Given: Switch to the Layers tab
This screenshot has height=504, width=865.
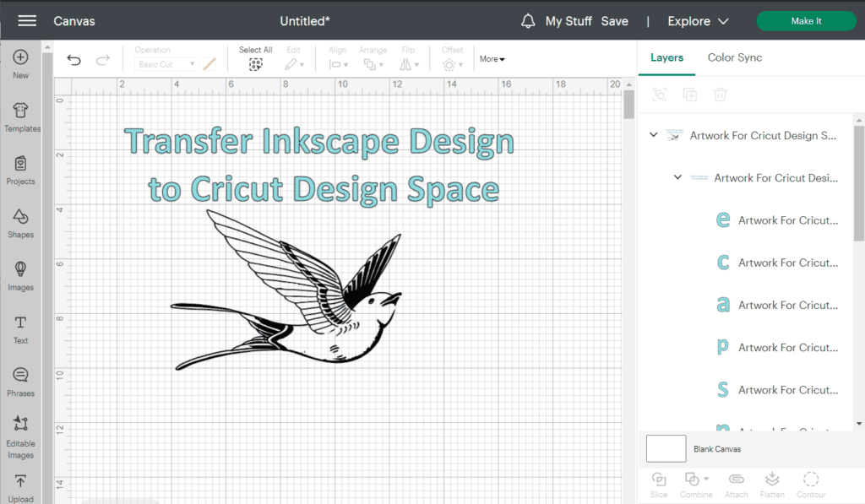Looking at the screenshot, I should [666, 57].
